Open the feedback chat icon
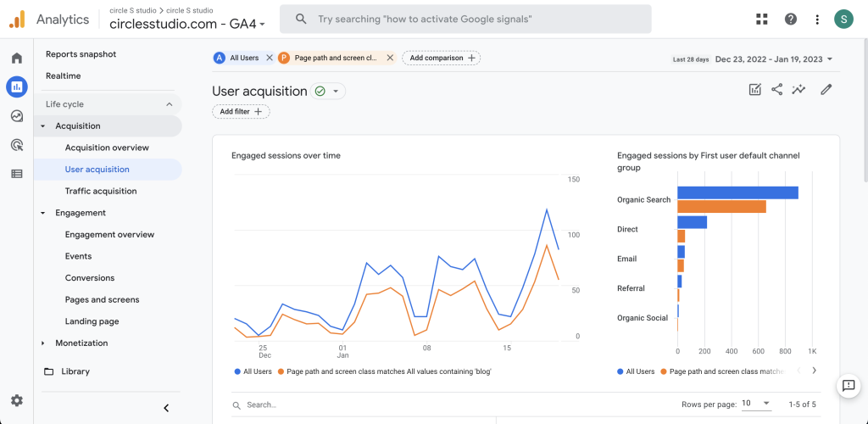 (x=848, y=386)
